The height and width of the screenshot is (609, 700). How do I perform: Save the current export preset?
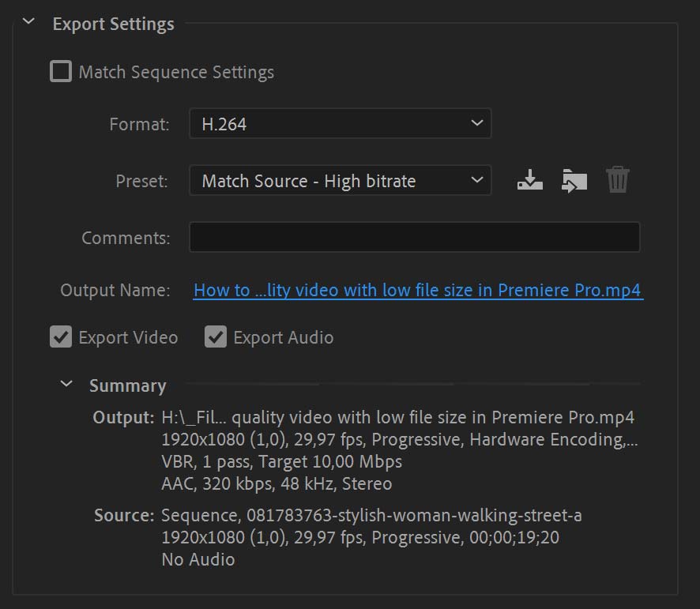coord(529,180)
